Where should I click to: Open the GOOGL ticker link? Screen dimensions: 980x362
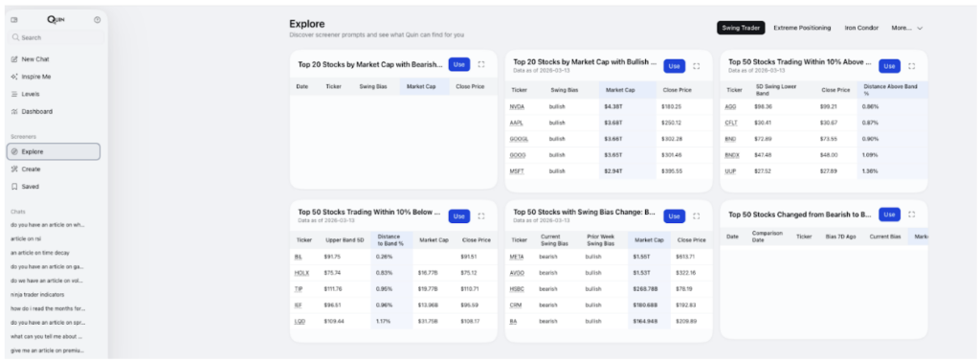click(x=520, y=139)
